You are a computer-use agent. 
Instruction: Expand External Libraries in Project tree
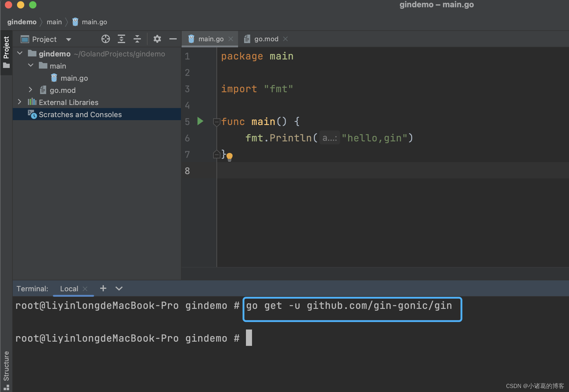tap(19, 102)
